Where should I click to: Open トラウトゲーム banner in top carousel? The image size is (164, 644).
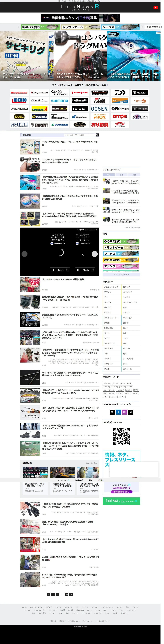[x=80, y=27]
